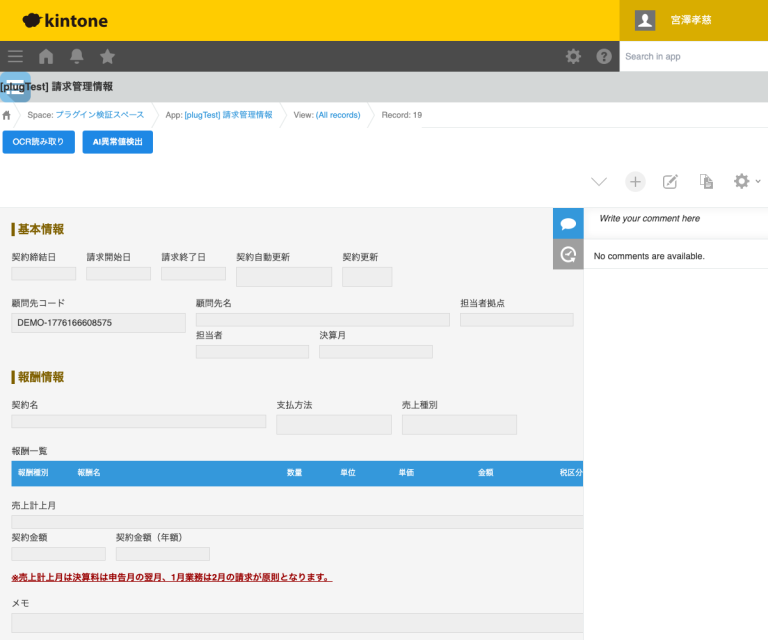768x640 pixels.
Task: Open プラグイン検証スペース space link
Action: (100, 115)
